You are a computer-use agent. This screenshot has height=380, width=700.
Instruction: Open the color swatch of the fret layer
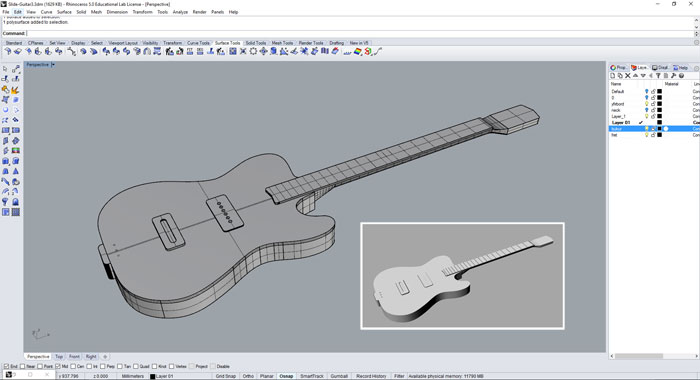(659, 135)
